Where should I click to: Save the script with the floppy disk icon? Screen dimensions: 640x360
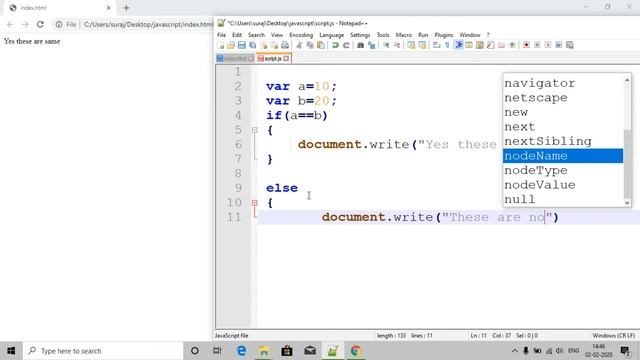coord(242,45)
